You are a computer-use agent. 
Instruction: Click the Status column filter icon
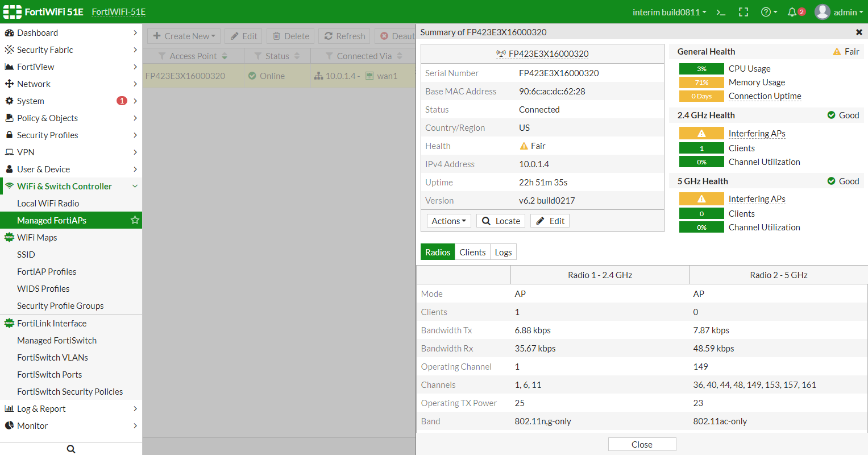(258, 56)
